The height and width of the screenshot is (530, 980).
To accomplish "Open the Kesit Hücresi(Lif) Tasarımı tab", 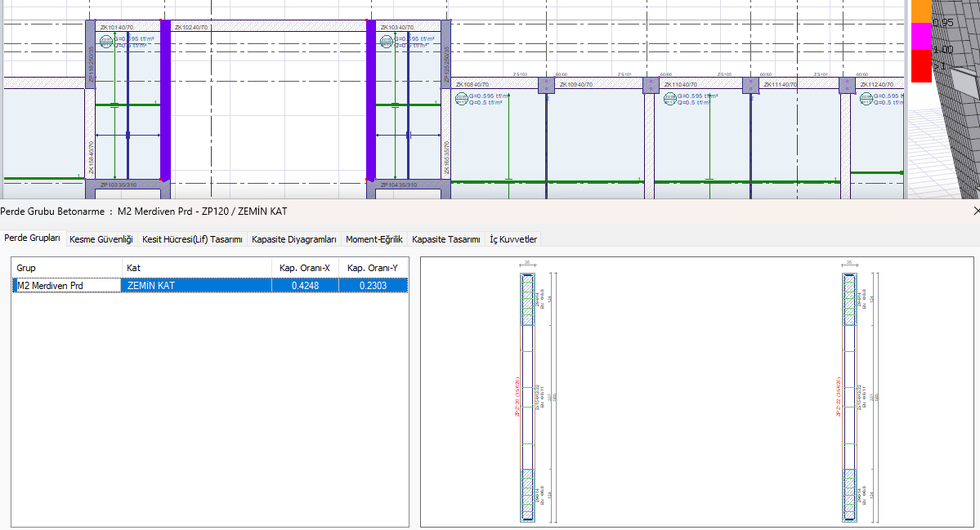I will tap(193, 239).
